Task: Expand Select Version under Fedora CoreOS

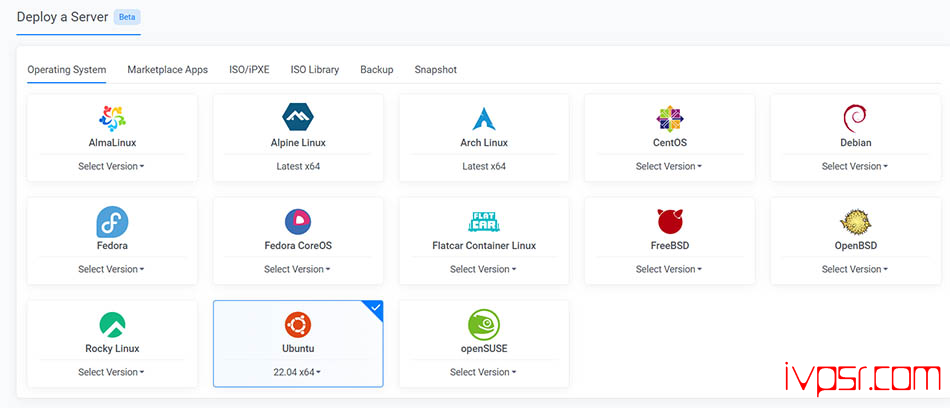Action: [298, 269]
